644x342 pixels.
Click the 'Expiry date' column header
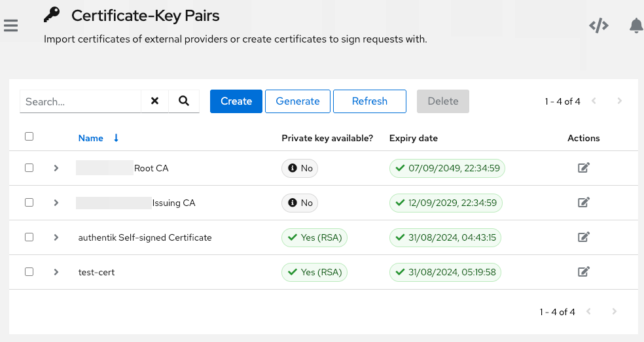coord(414,138)
